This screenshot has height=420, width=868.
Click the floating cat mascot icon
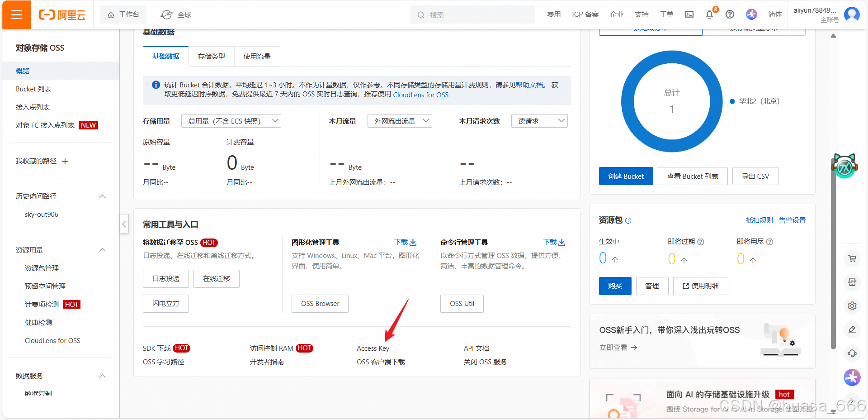pos(844,166)
